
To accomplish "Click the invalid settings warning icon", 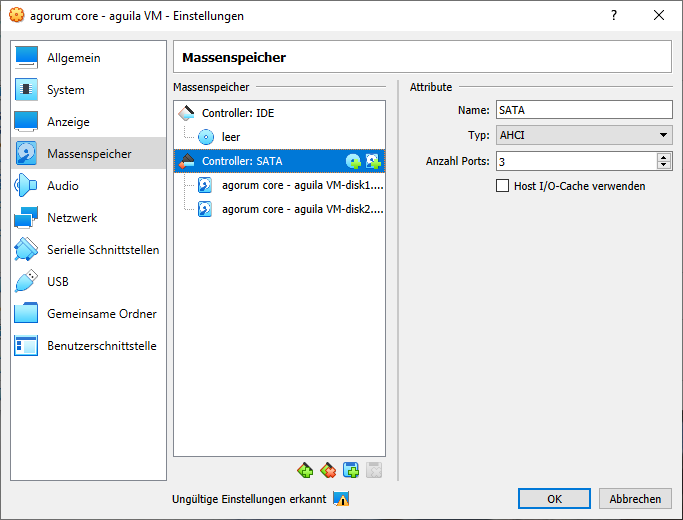I will [x=341, y=499].
